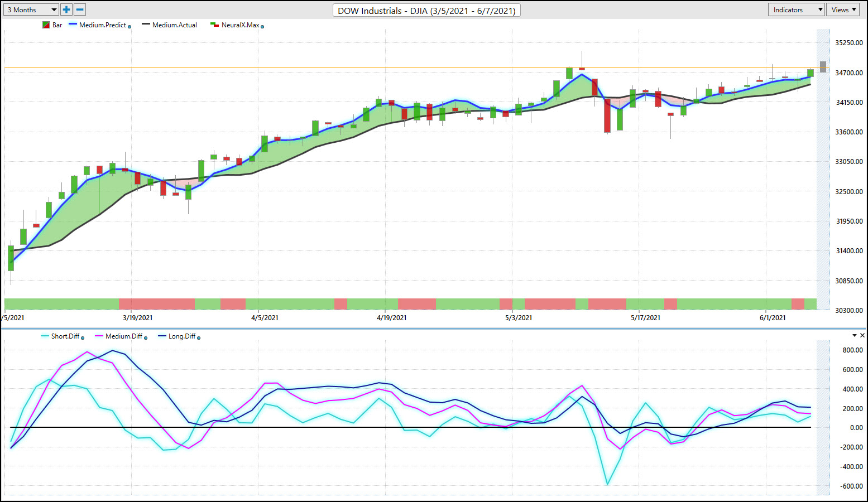Click the 400.00 Diff axis label

point(853,389)
